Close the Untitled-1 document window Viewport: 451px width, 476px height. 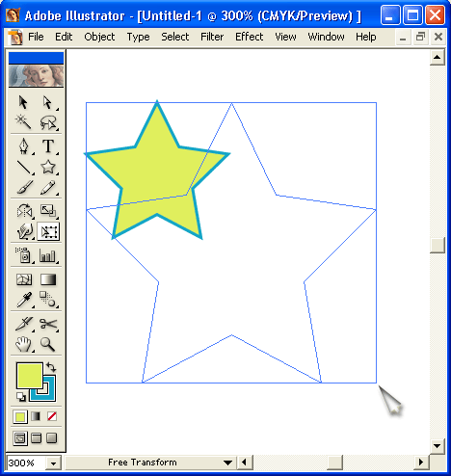pos(438,38)
